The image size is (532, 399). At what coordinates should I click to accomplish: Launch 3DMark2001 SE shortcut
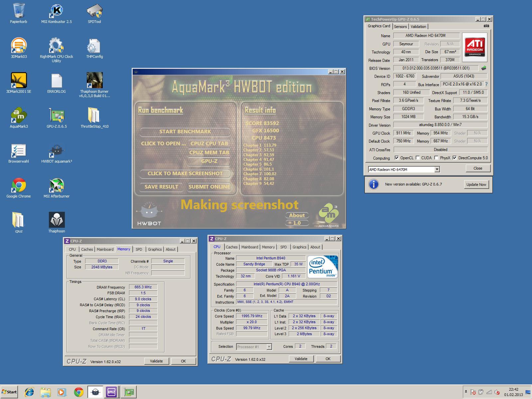(x=19, y=83)
